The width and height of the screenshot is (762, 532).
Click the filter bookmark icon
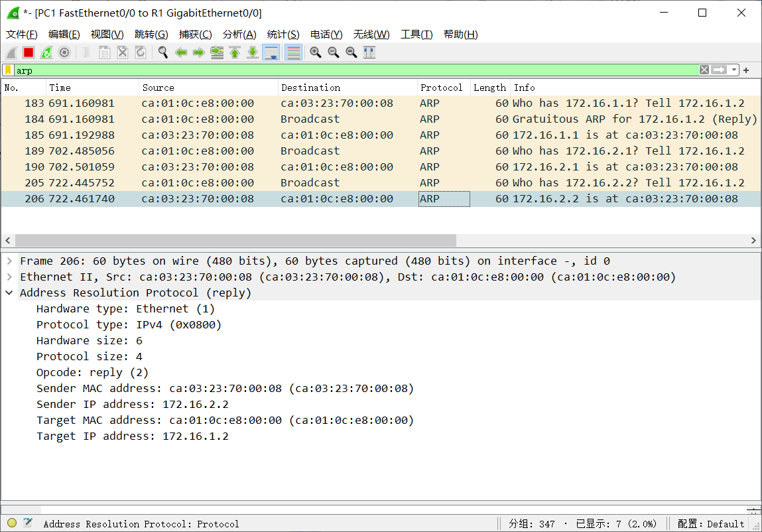pos(7,69)
